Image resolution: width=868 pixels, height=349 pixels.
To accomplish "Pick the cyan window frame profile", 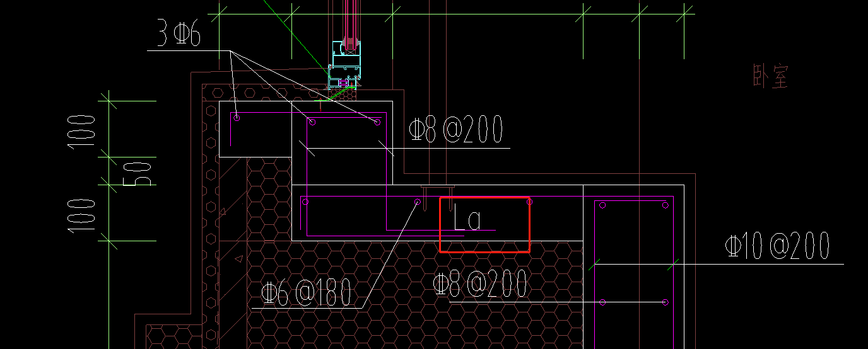I will coord(345,65).
